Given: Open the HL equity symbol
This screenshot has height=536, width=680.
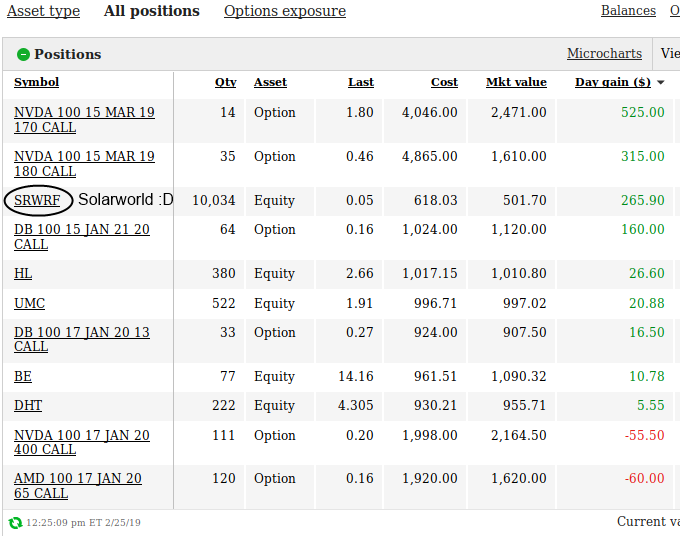Looking at the screenshot, I should (23, 273).
